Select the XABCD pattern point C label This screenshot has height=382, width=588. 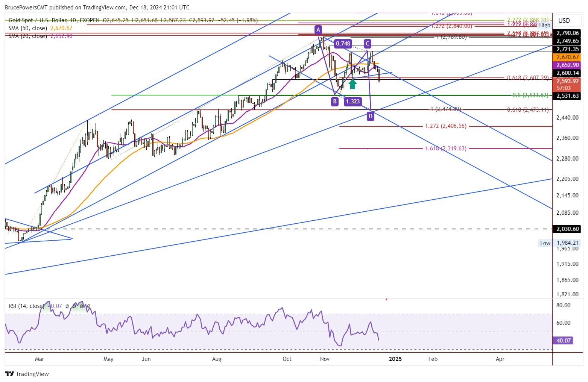[x=367, y=44]
